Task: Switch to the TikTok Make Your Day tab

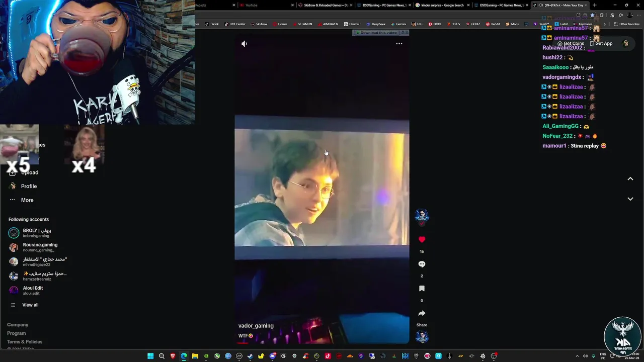Action: coord(559,5)
